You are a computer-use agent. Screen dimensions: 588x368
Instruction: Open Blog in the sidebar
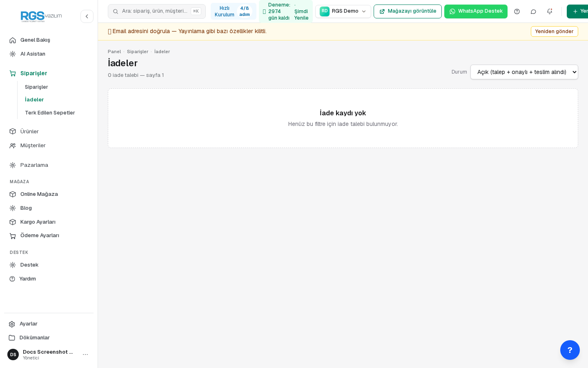click(x=49, y=208)
